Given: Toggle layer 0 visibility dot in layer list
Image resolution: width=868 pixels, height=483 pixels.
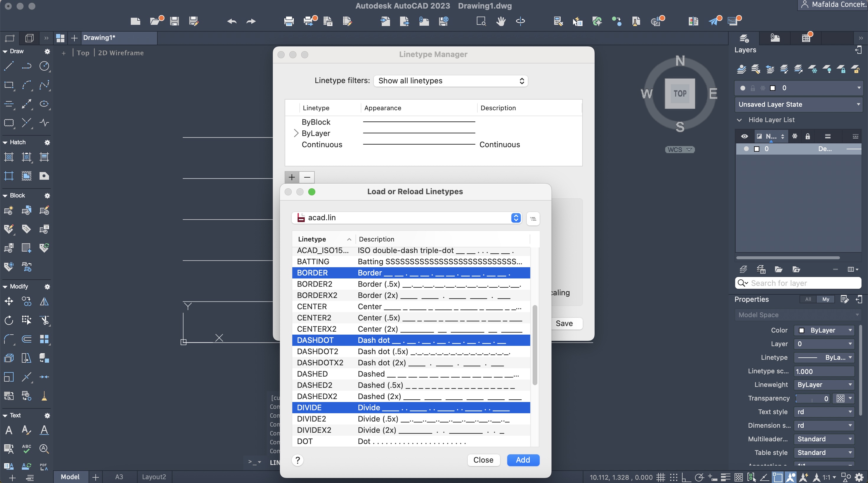Looking at the screenshot, I should (746, 149).
